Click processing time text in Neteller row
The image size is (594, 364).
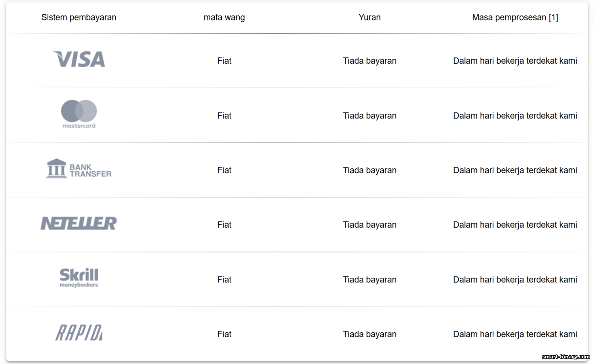pos(515,225)
